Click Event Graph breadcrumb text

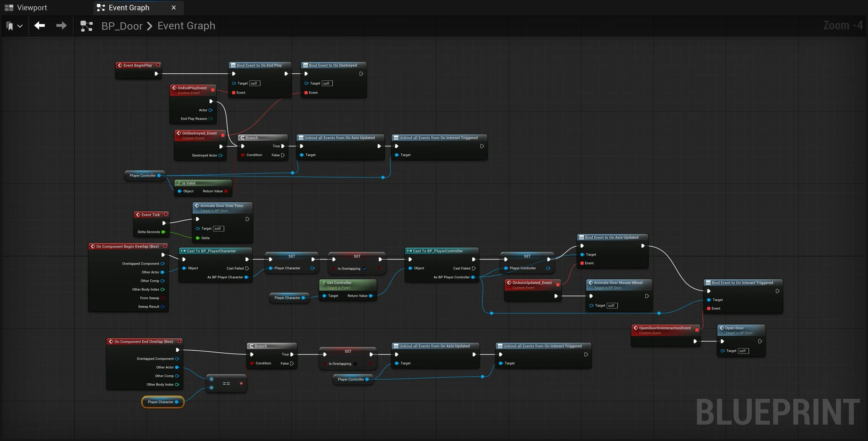(x=186, y=26)
